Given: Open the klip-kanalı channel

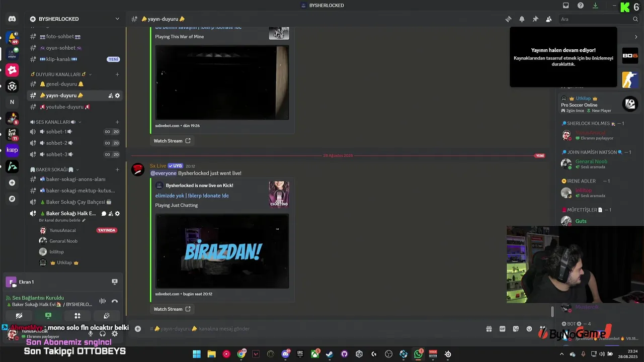Looking at the screenshot, I should point(74,59).
